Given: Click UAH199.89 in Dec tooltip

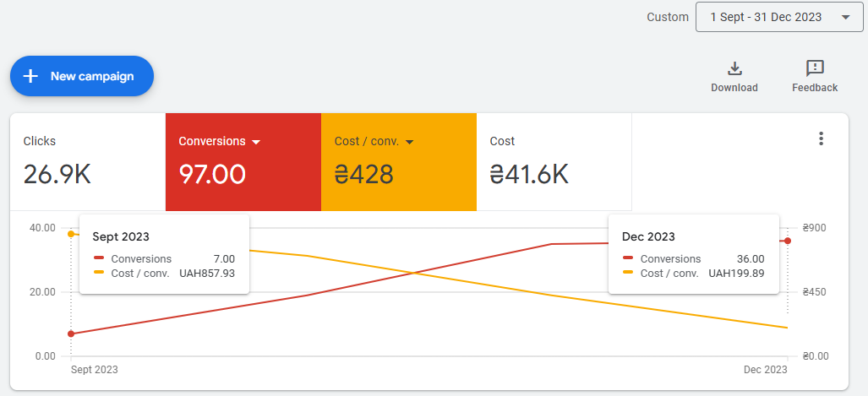Looking at the screenshot, I should [736, 274].
